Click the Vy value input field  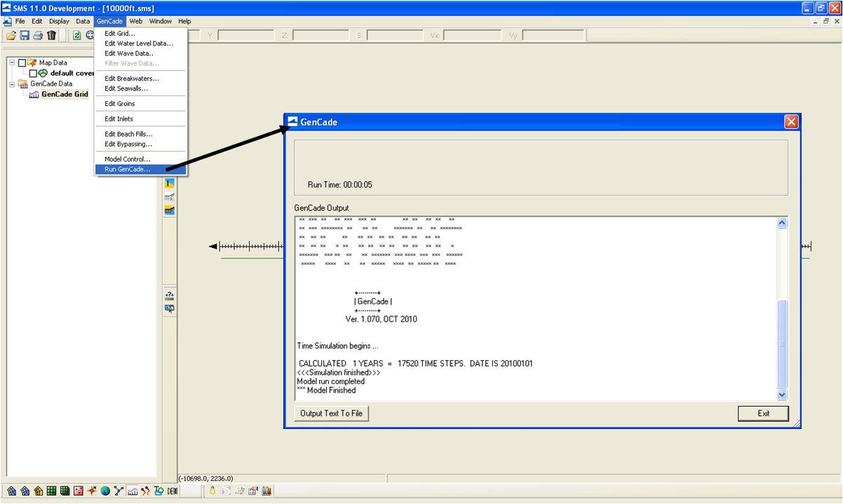(x=552, y=35)
